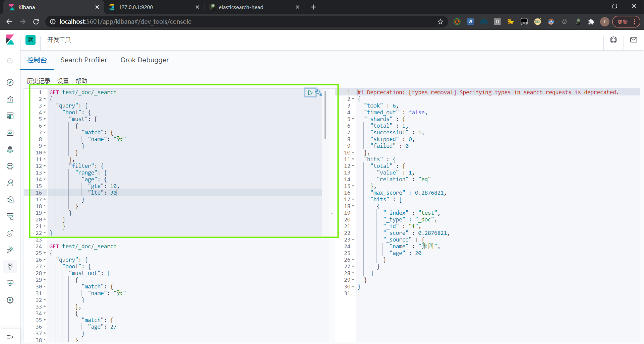
Task: Open the SIEM icon in sidebar
Action: pyautogui.click(x=10, y=250)
